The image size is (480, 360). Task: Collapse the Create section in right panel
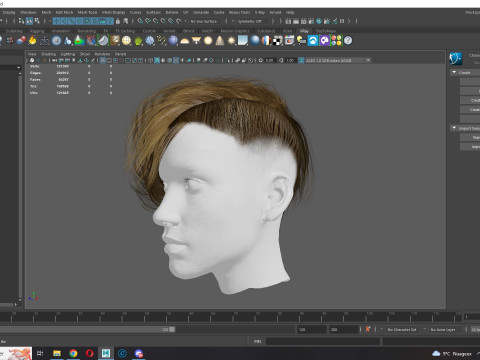tap(454, 72)
